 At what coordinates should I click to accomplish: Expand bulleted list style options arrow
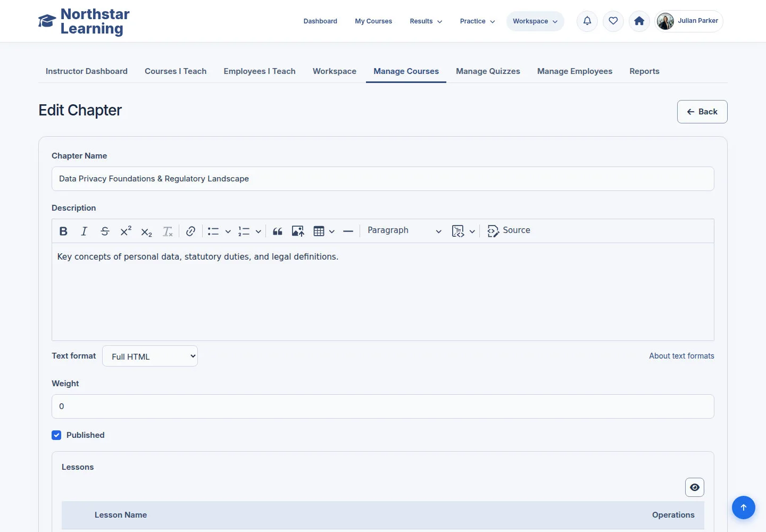tap(228, 231)
